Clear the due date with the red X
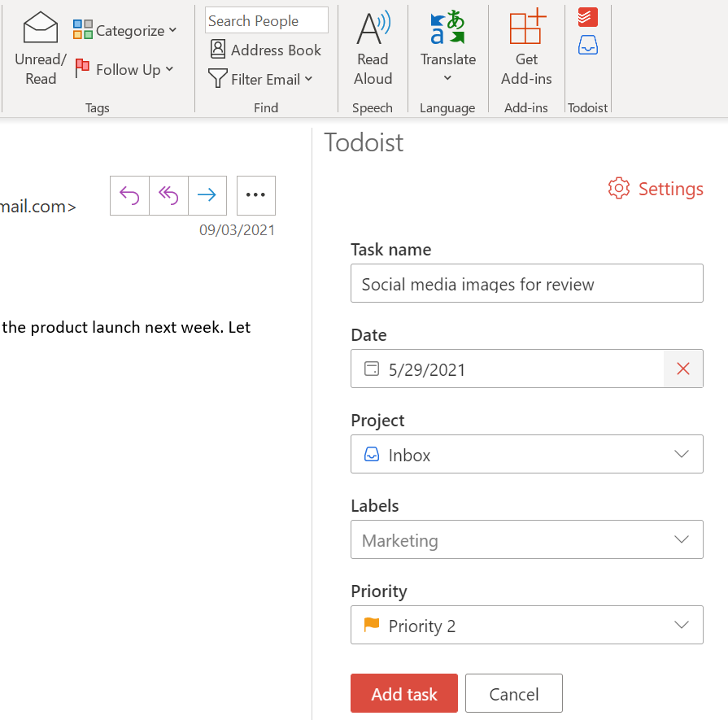Screen dimensions: 728x720 pos(682,369)
